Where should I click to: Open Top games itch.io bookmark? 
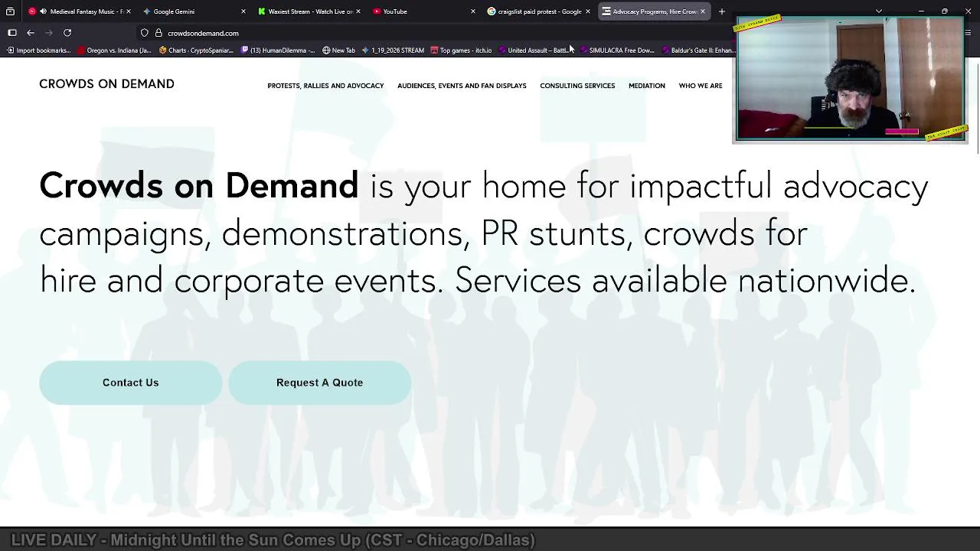coord(461,51)
